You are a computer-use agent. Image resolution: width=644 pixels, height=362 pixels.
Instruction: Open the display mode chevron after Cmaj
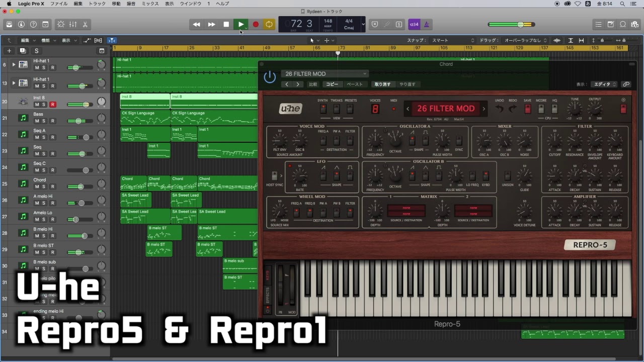coord(363,24)
